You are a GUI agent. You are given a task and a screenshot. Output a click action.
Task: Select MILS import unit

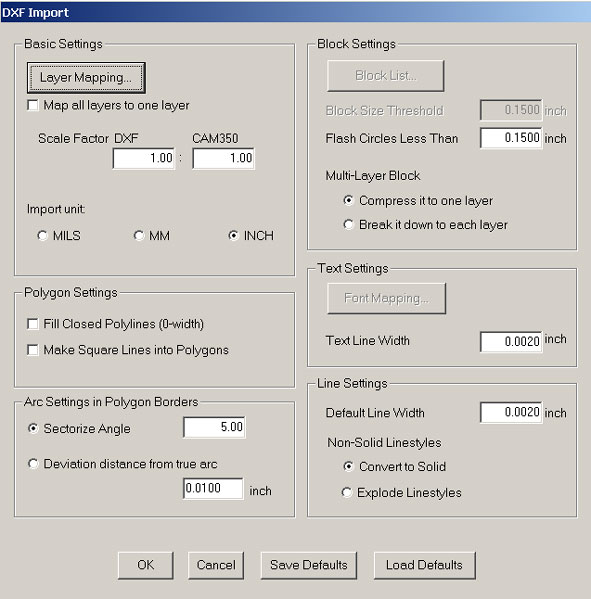coord(42,235)
